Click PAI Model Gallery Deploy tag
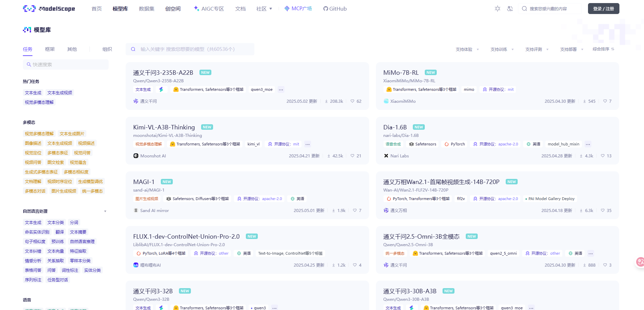Image resolution: width=644 pixels, height=310 pixels. [550, 199]
